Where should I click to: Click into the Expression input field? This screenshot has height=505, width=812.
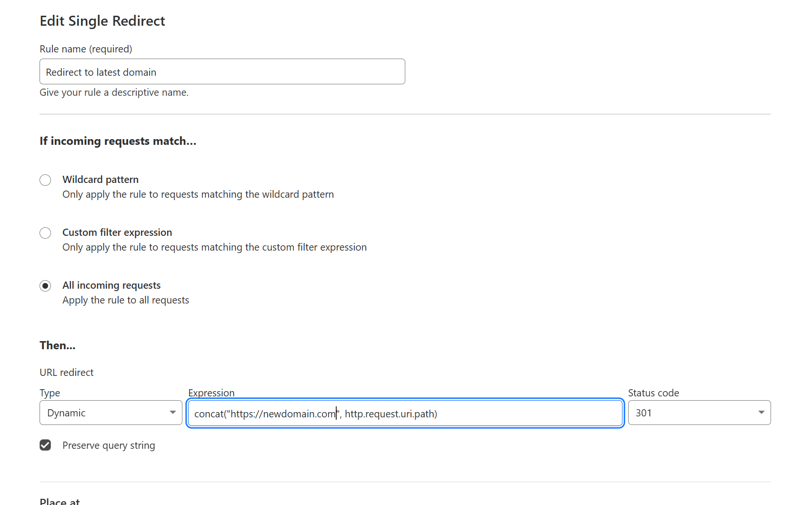pos(405,413)
